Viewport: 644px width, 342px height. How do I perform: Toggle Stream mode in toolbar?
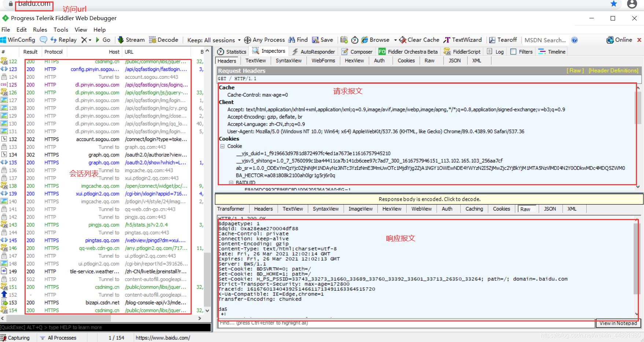pos(131,40)
